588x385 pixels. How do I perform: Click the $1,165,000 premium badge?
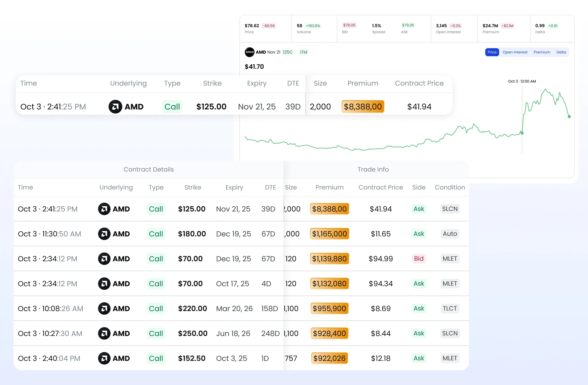(x=329, y=234)
